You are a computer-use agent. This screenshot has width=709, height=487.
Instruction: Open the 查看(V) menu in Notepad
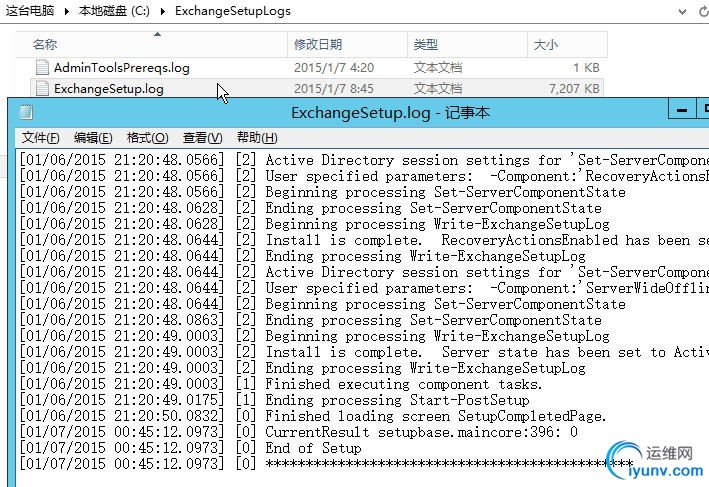pos(203,137)
